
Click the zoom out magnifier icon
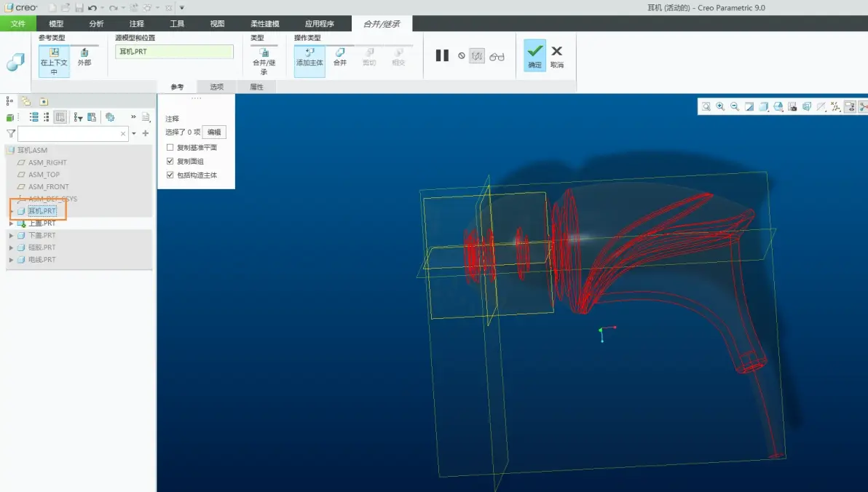[735, 106]
